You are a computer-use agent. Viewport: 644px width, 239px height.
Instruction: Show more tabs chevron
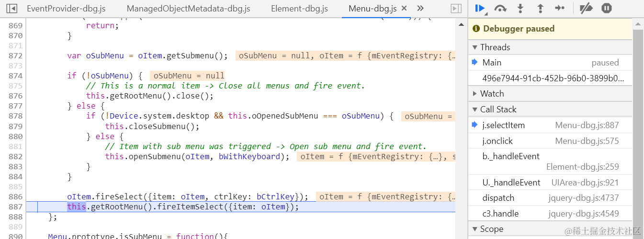[420, 8]
